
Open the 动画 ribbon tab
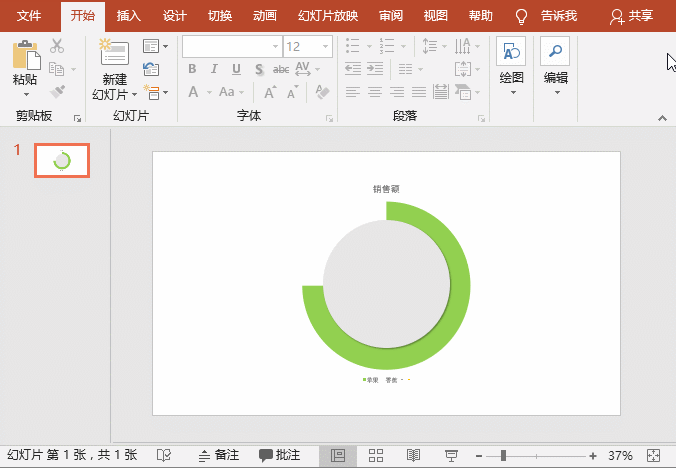pos(265,16)
